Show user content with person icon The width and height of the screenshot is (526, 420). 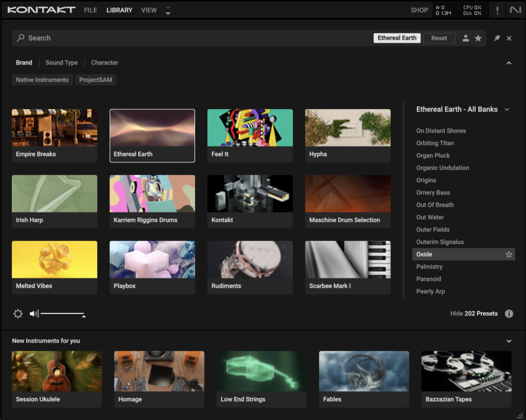pos(466,38)
